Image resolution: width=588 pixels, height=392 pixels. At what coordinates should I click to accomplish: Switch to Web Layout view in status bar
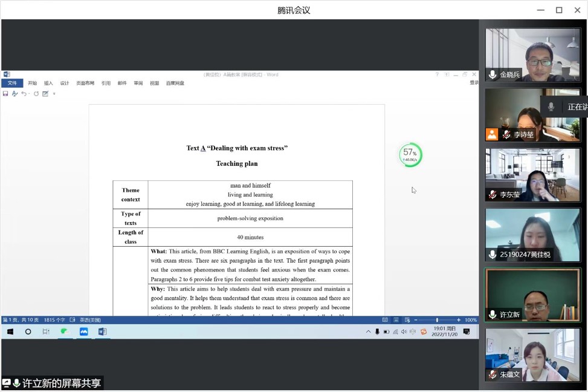click(x=407, y=320)
